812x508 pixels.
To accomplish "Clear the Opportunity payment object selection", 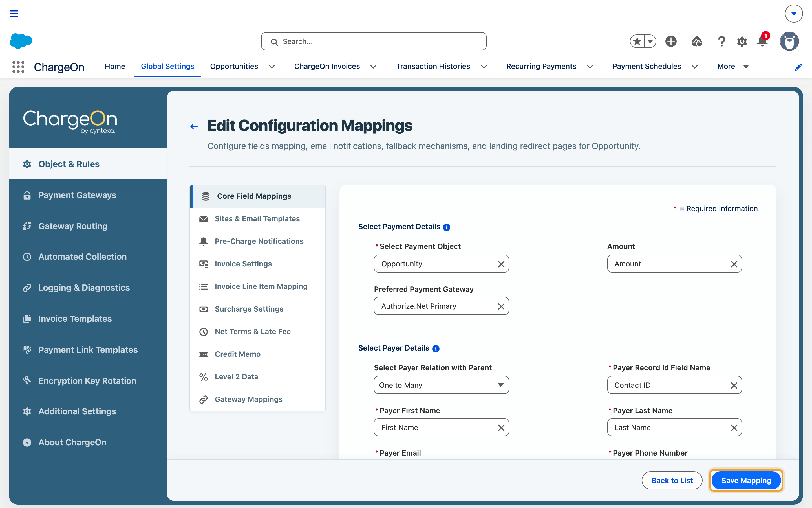I will (501, 264).
